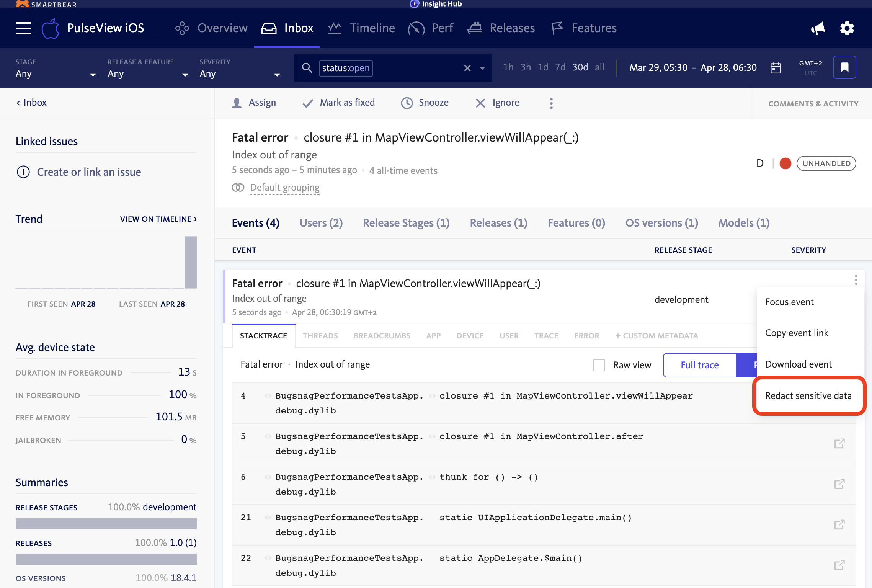Image resolution: width=872 pixels, height=588 pixels.
Task: Click + CUSTOM METADATA tab
Action: click(656, 336)
